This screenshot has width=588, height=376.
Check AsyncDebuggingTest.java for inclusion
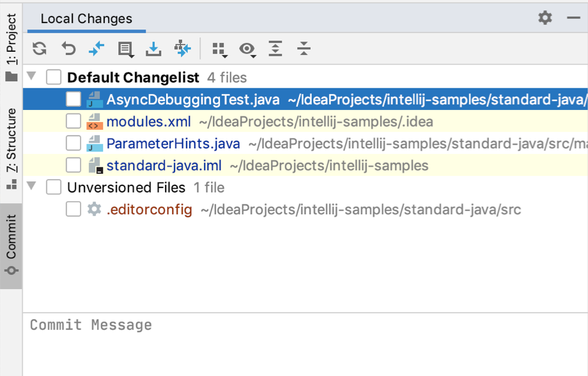tap(73, 99)
